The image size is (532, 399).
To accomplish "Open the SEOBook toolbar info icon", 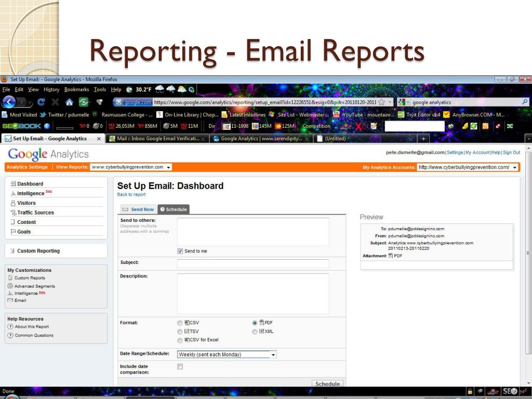I will pyautogui.click(x=47, y=126).
